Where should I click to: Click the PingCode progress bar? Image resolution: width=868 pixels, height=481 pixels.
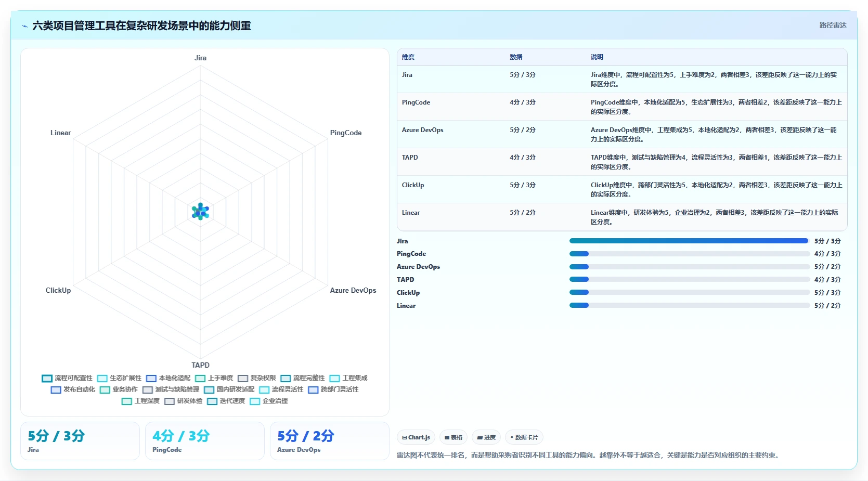[x=690, y=254]
